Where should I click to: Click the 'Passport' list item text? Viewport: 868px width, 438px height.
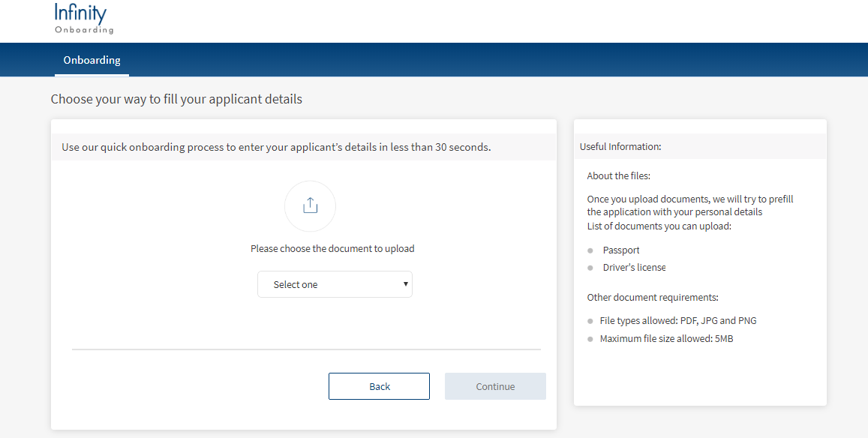pos(621,250)
